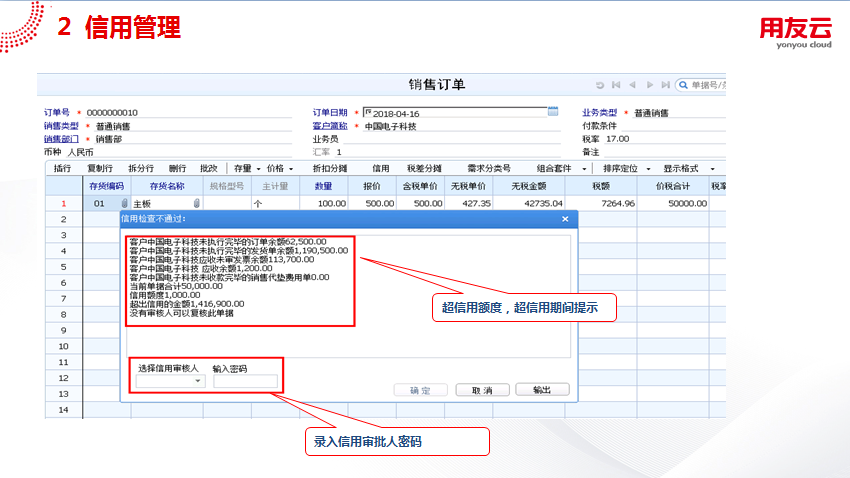Click the 含税单价 column header
Viewport: 850px width, 478px height.
pos(420,186)
